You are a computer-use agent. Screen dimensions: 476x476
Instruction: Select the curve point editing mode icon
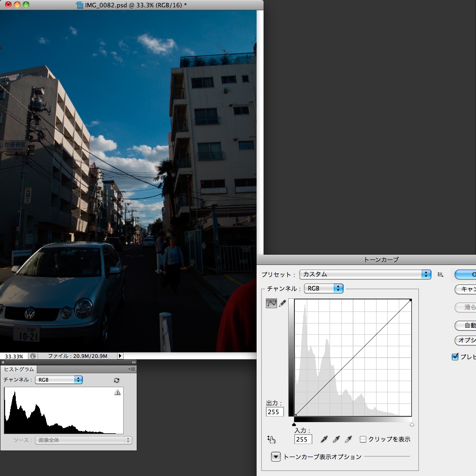coord(272,303)
